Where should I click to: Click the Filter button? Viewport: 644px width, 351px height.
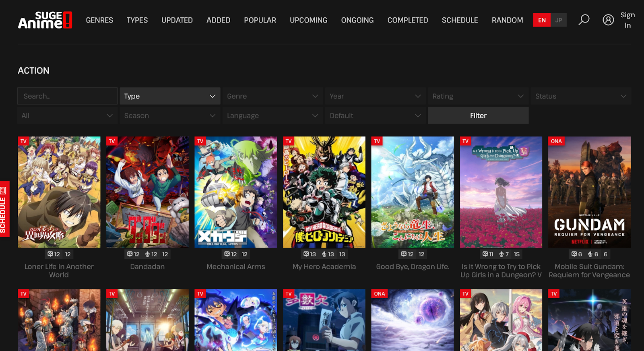478,116
